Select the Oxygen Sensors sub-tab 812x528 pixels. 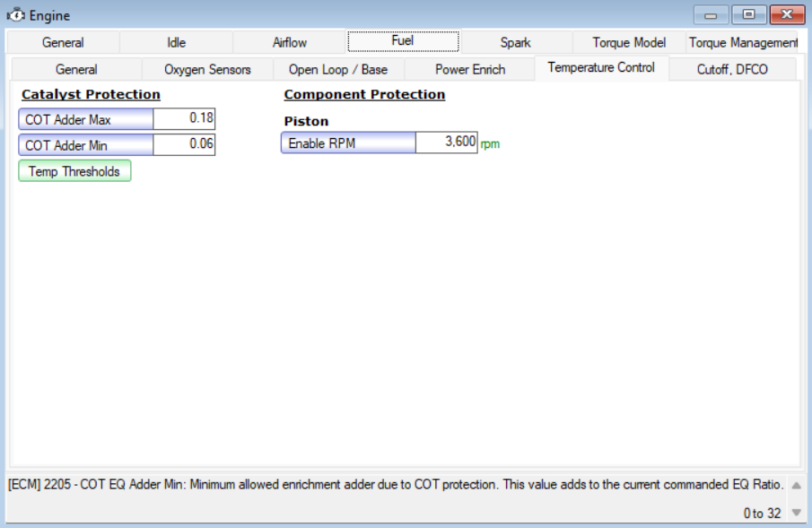(x=207, y=69)
